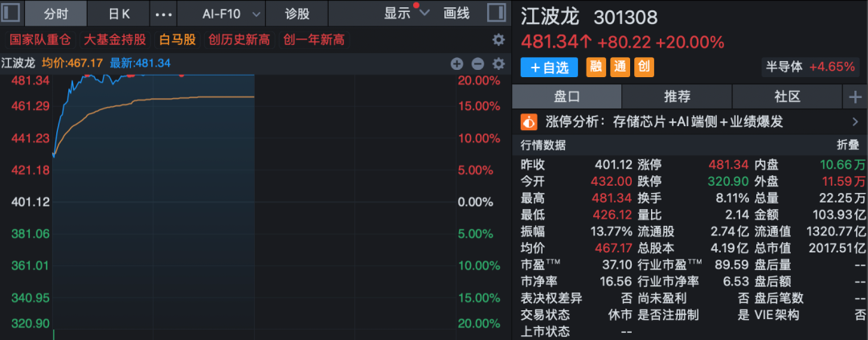Viewport: 868px width, 340px height.
Task: Click the 外盘 11.59万 value
Action: pos(843,181)
